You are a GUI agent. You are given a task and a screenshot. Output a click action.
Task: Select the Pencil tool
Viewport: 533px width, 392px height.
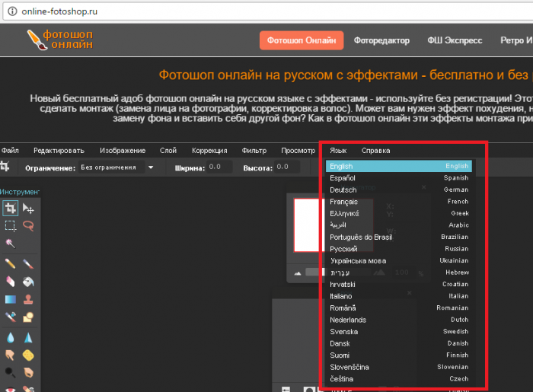[x=11, y=263]
